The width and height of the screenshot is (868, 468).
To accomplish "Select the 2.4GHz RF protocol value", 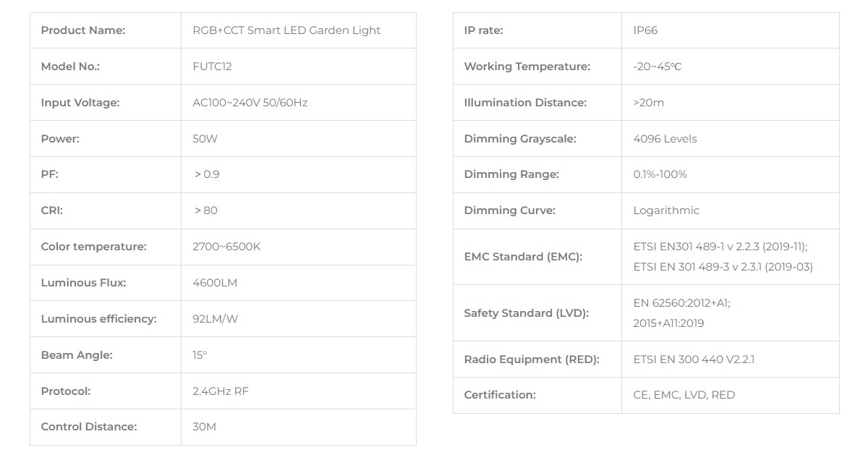I will [221, 391].
